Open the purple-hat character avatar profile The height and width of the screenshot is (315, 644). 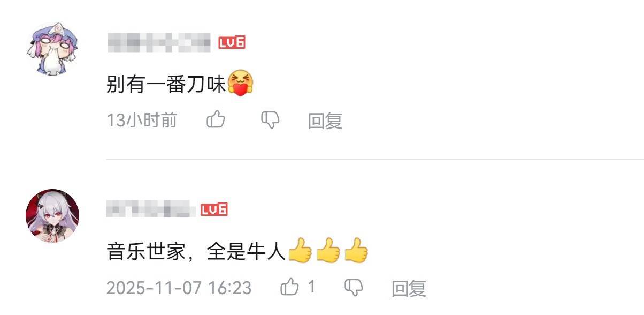(52, 49)
